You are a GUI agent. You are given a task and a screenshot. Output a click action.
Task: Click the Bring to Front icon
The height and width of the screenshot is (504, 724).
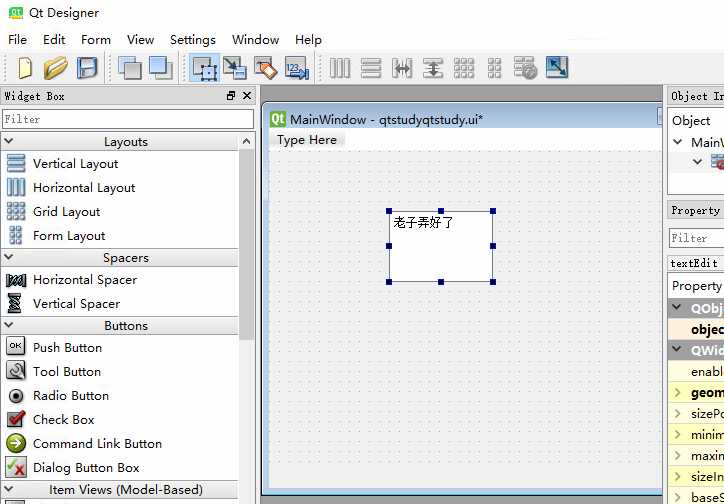click(x=161, y=68)
